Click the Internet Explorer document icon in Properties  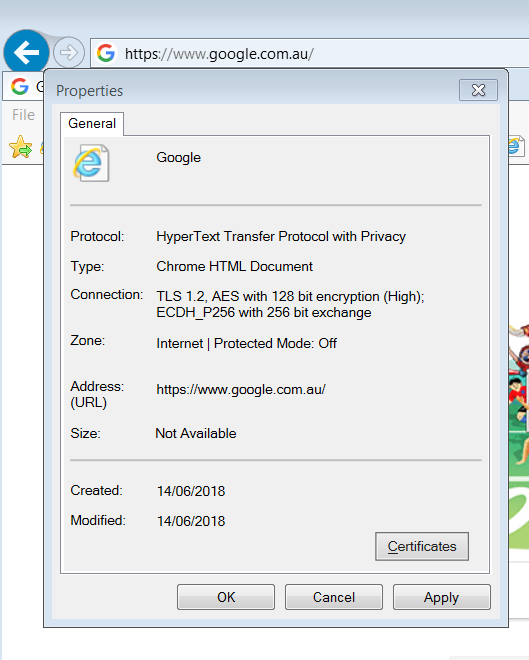point(91,163)
